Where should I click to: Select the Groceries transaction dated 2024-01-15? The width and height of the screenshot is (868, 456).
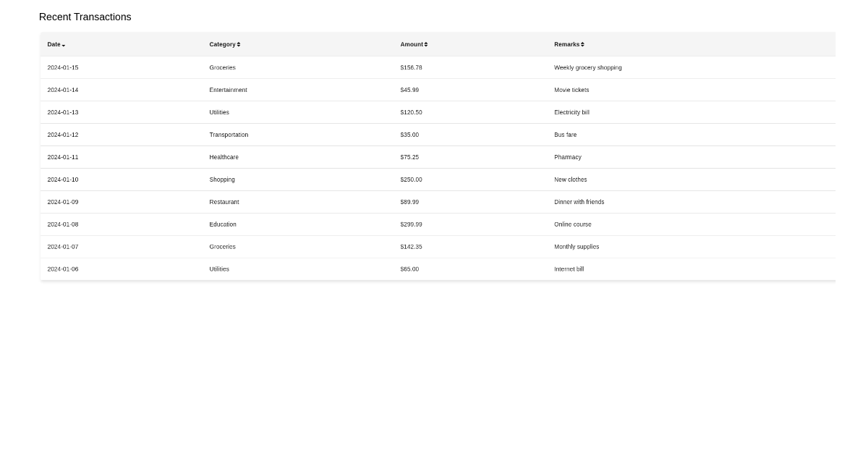pyautogui.click(x=289, y=67)
